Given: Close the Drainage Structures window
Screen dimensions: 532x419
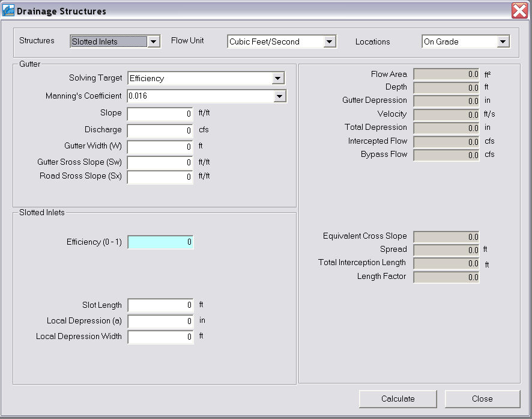Looking at the screenshot, I should click(x=519, y=11).
